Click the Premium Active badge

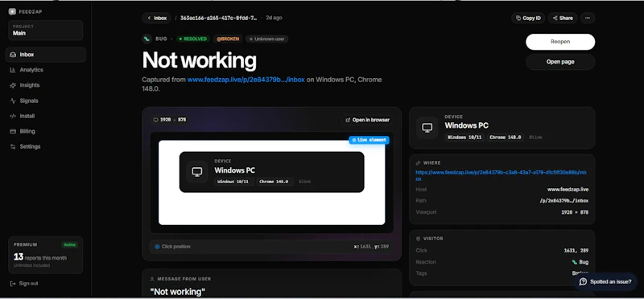(x=69, y=245)
